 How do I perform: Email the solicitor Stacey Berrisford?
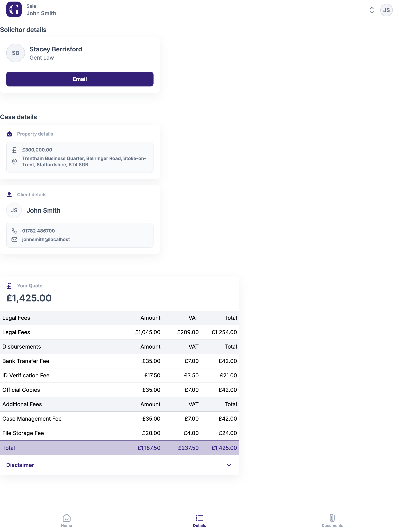click(80, 79)
